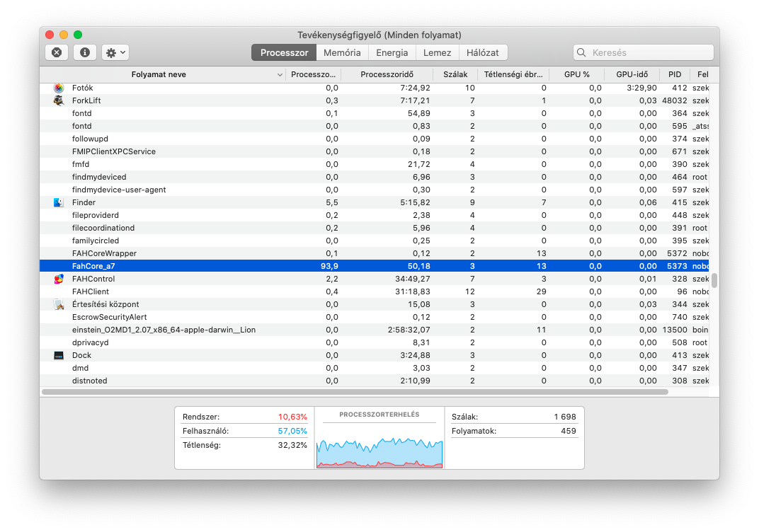Sort by the Processzo... column header
Image resolution: width=759 pixels, height=532 pixels.
313,74
